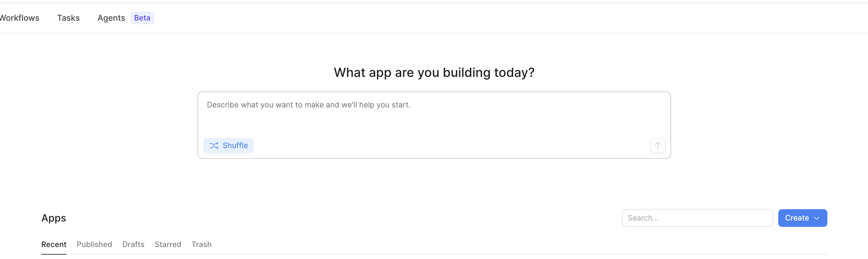
Task: Click the shuffle arrows icon
Action: 214,145
